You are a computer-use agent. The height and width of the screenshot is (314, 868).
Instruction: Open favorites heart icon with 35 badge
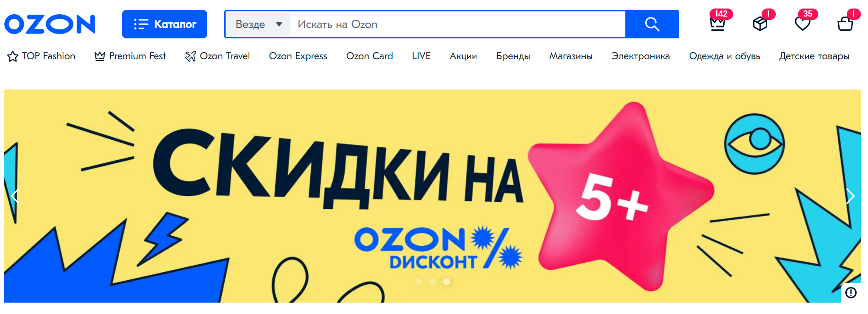(x=803, y=23)
